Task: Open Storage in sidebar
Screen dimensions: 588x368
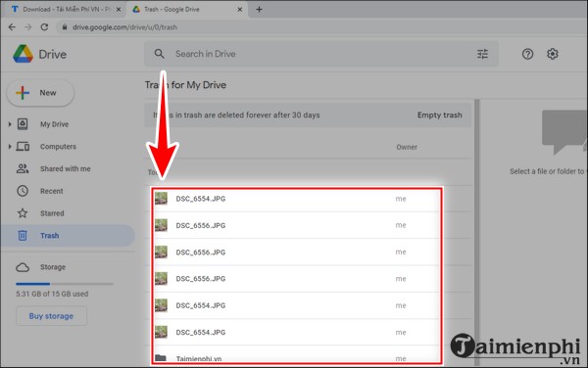Action: [x=53, y=267]
